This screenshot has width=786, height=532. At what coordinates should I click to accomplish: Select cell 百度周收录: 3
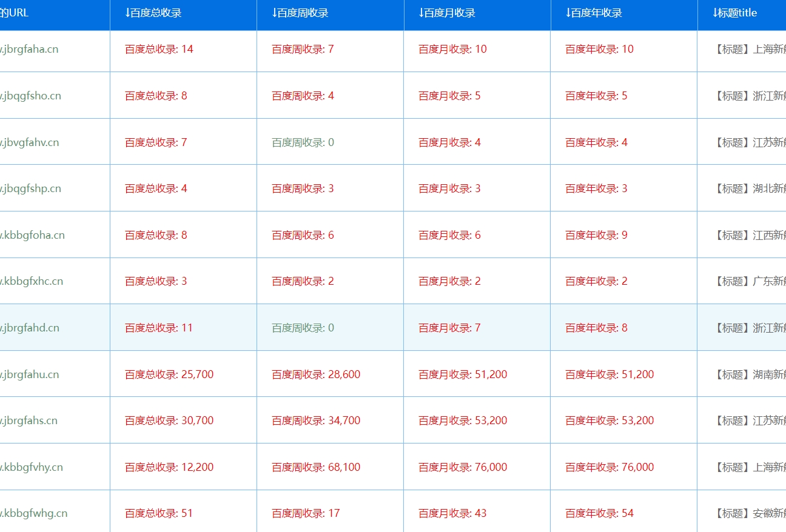303,188
